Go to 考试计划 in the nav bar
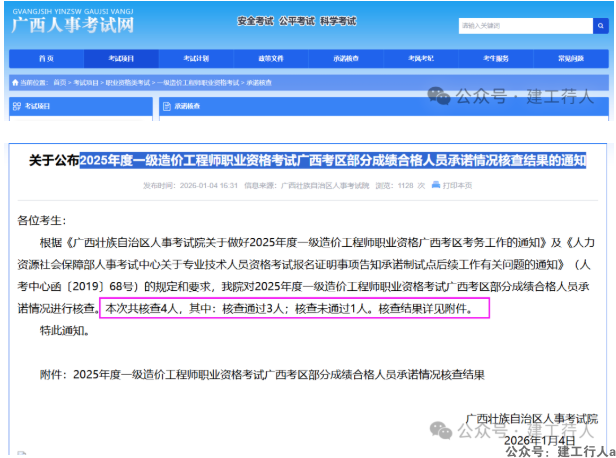 pos(197,59)
